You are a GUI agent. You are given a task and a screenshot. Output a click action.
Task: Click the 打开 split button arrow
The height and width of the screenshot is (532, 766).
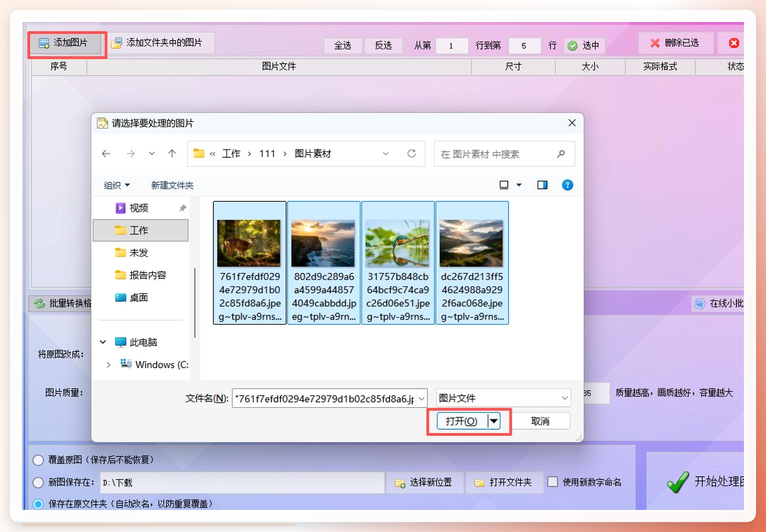(494, 421)
